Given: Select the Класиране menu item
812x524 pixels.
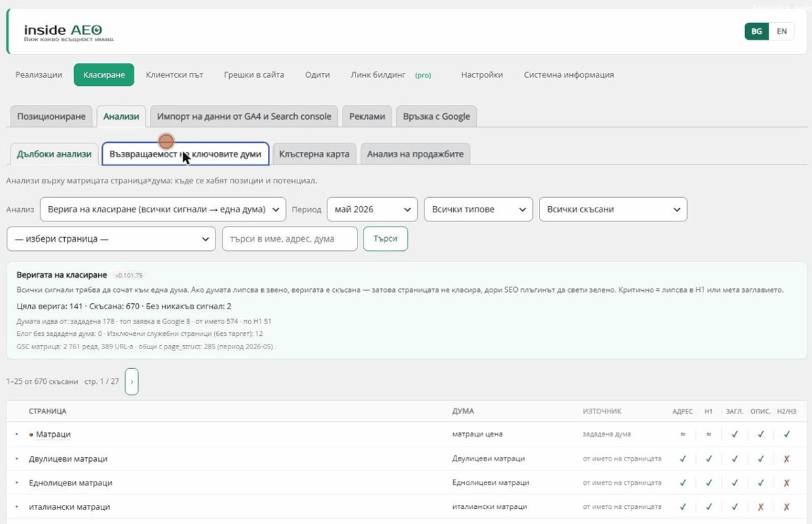Looking at the screenshot, I should (104, 75).
